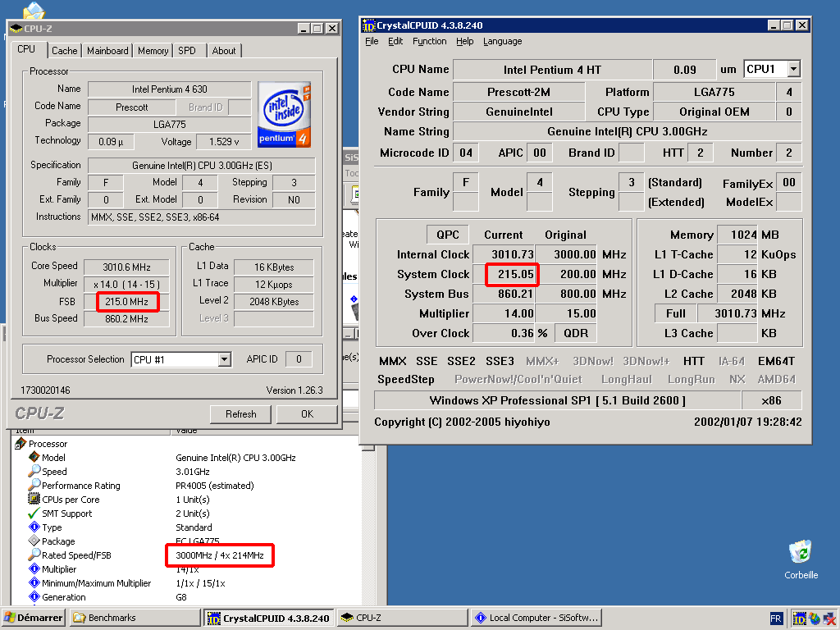
Task: Open the Cache tab in CPU-Z
Action: pos(64,50)
